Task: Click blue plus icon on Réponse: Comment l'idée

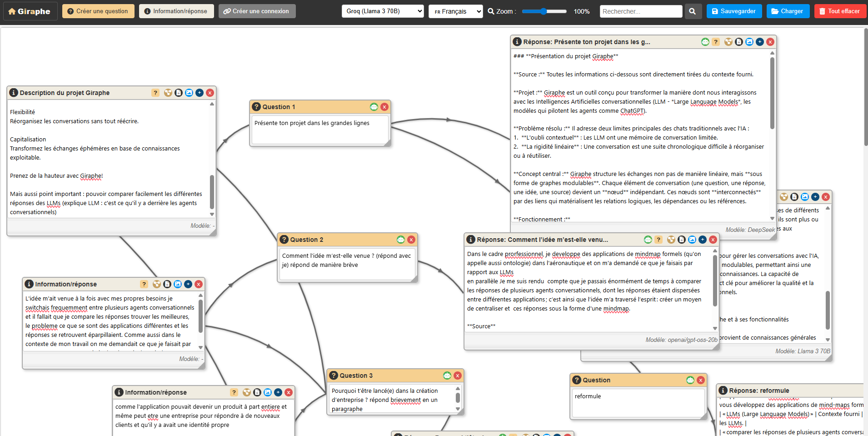Action: (703, 240)
